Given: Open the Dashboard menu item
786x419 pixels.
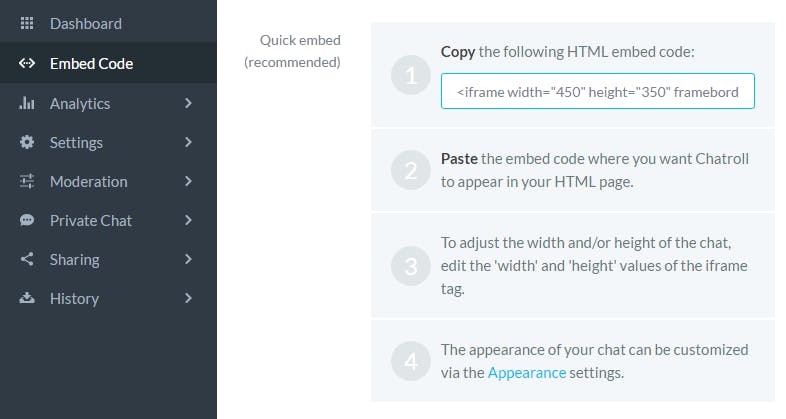Looking at the screenshot, I should tap(108, 23).
